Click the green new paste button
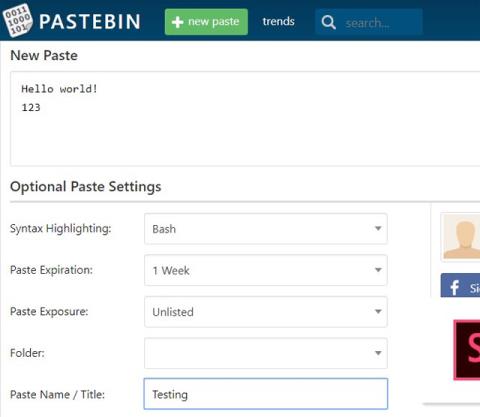Image resolution: width=480 pixels, height=417 pixels. click(206, 22)
